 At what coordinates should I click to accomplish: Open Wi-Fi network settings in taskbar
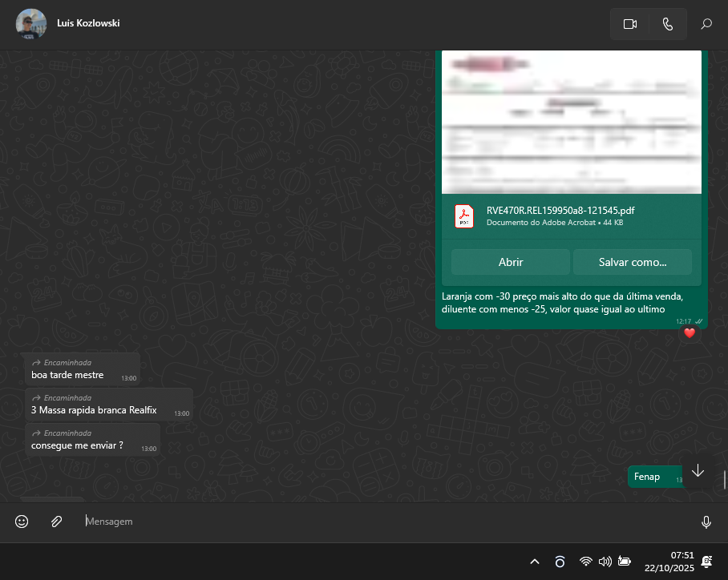pyautogui.click(x=586, y=562)
